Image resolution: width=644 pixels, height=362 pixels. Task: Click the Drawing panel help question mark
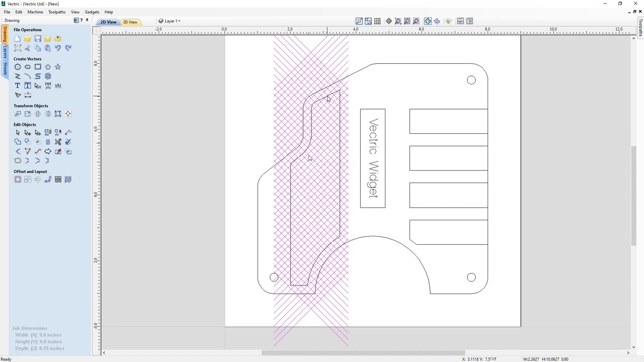pyautogui.click(x=82, y=20)
